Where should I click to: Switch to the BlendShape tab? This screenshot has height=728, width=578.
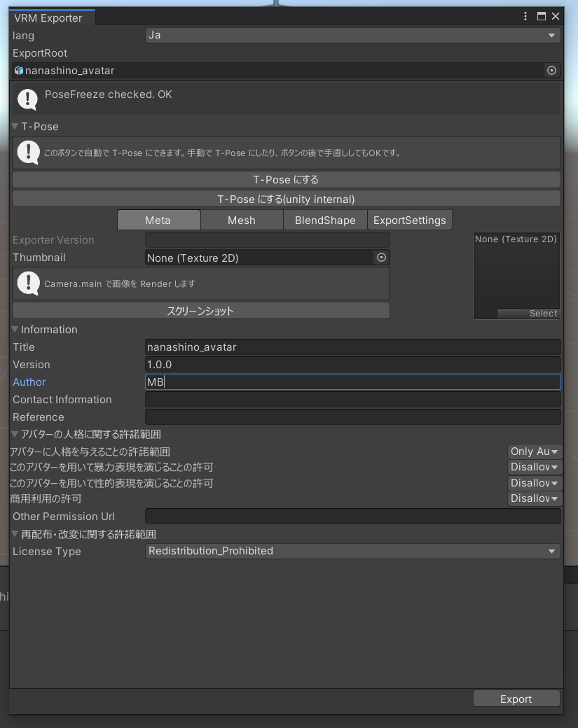pyautogui.click(x=325, y=220)
